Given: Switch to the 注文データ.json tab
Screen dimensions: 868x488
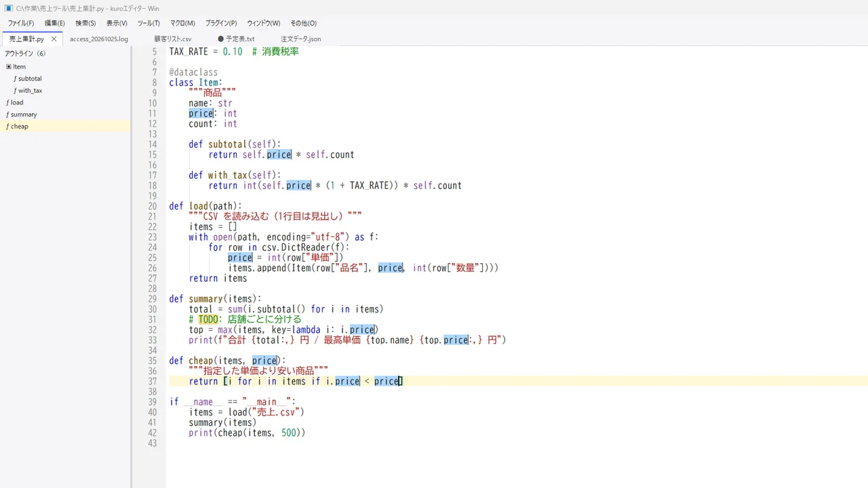Looking at the screenshot, I should [x=300, y=39].
